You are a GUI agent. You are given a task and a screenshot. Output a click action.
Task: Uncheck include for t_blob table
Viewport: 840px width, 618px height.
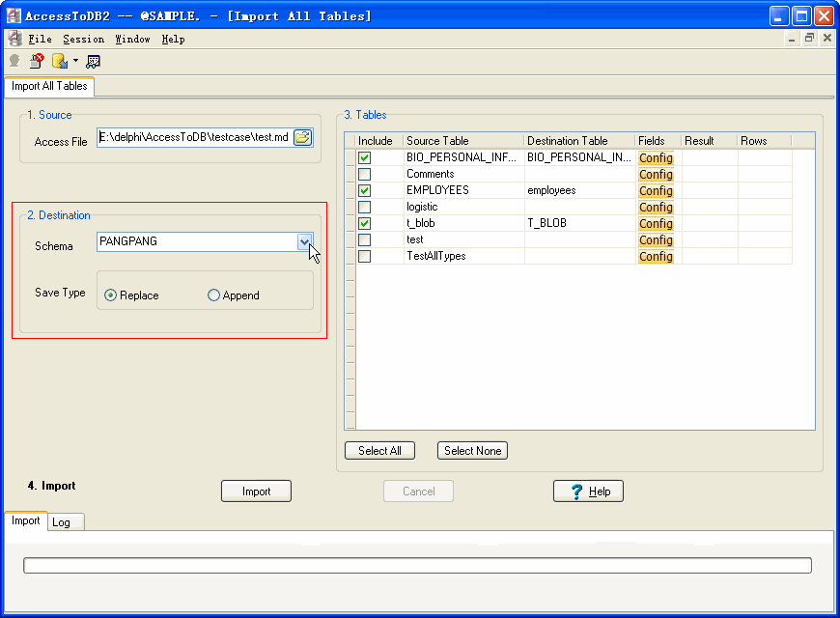pyautogui.click(x=365, y=223)
